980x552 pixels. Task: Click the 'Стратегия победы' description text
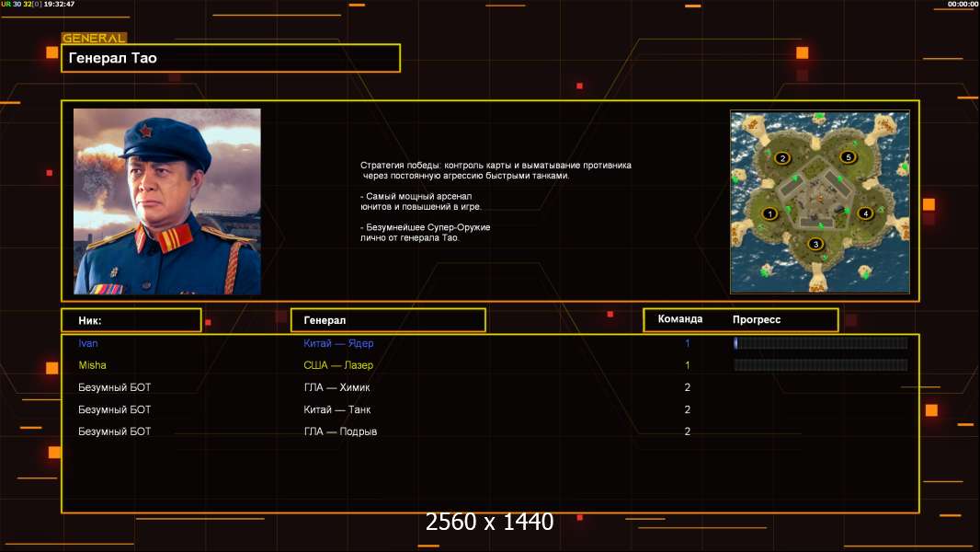[x=496, y=170]
